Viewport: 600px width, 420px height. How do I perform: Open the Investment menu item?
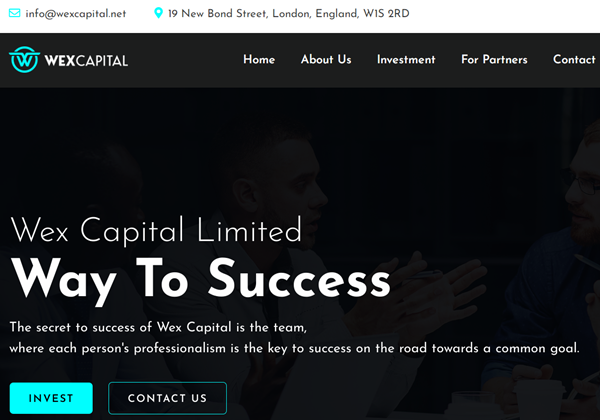coord(406,60)
